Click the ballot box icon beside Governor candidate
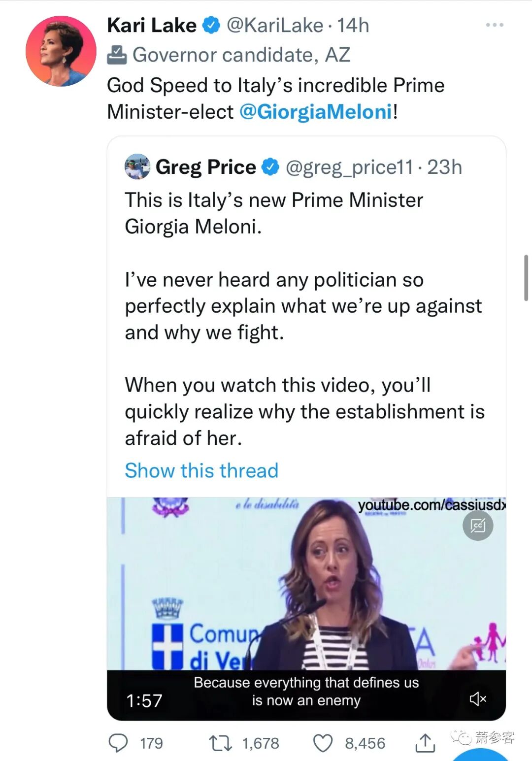The width and height of the screenshot is (532, 761). click(x=117, y=55)
